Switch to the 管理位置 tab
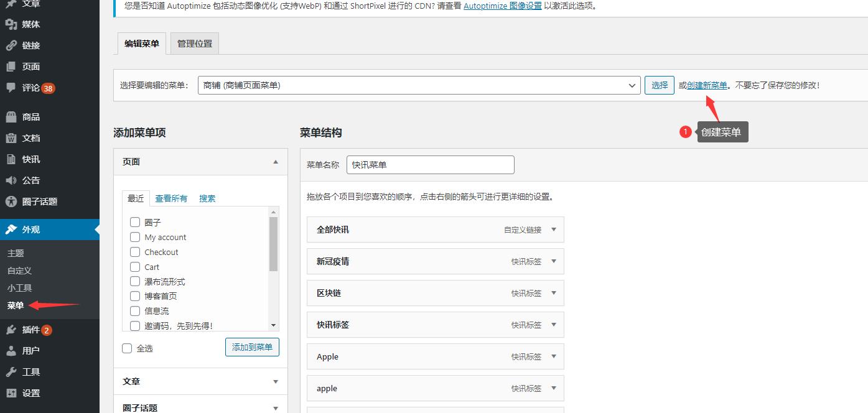Image resolution: width=868 pixels, height=413 pixels. 195,44
